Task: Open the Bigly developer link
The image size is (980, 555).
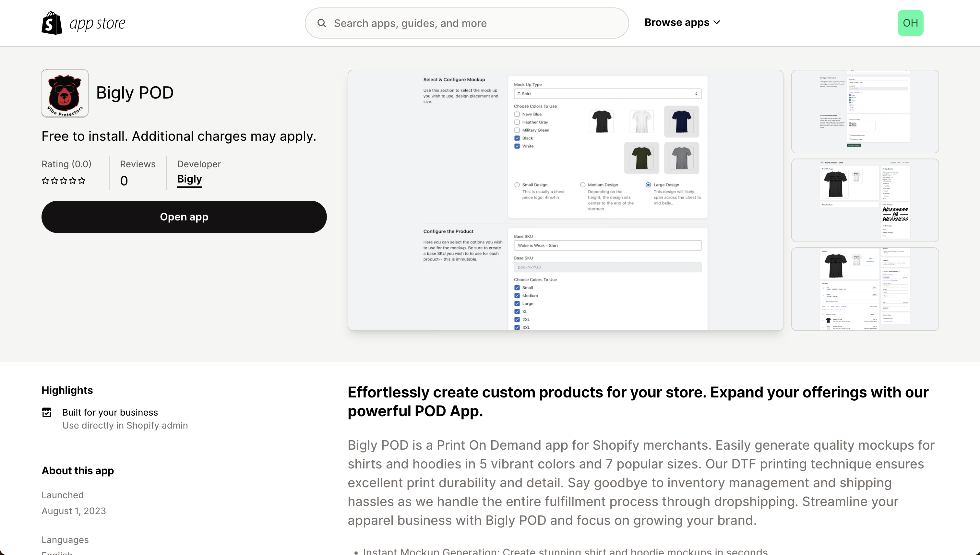Action: pos(189,179)
